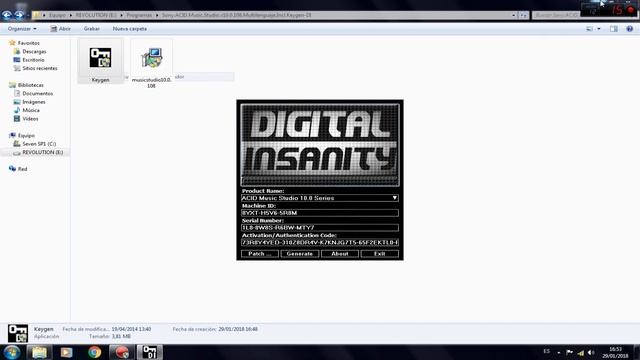The image size is (640, 360).
Task: Open Escritorio in the sidebar
Action: tap(33, 60)
